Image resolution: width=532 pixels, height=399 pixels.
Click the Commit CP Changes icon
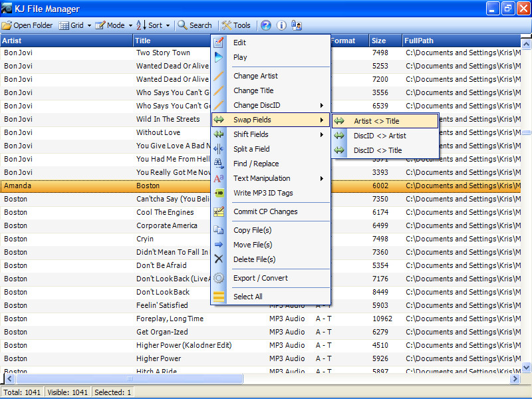pos(219,211)
